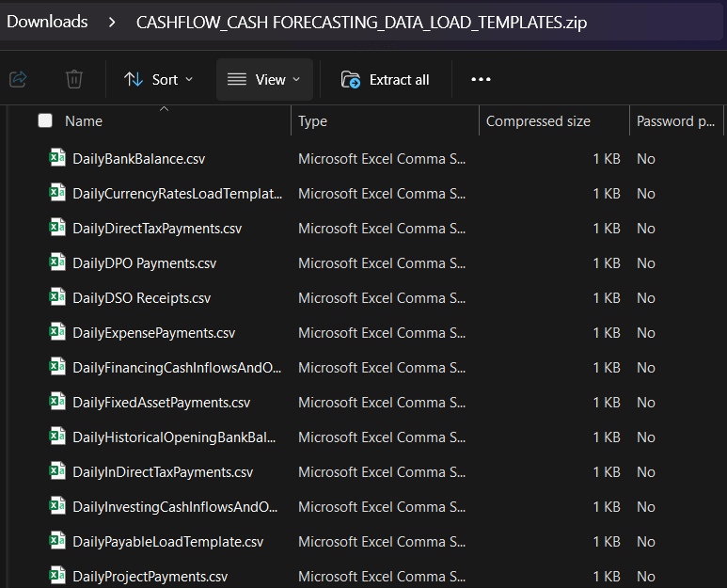This screenshot has height=588, width=727.
Task: Click the DailyInDirectTaxPayments.csv file name
Action: point(163,472)
